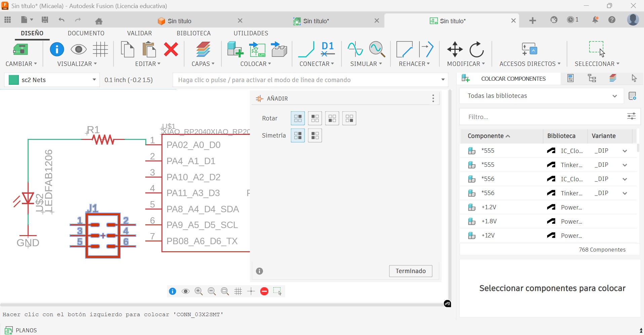Select the first Rotar orientation option
This screenshot has width=644, height=335.
[298, 118]
